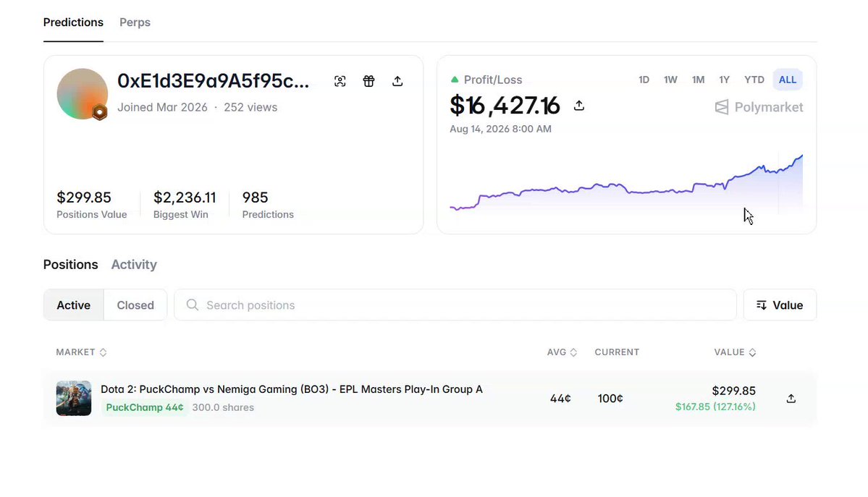Open the Value sort dropdown
Screen dimensions: 868x497
point(780,305)
